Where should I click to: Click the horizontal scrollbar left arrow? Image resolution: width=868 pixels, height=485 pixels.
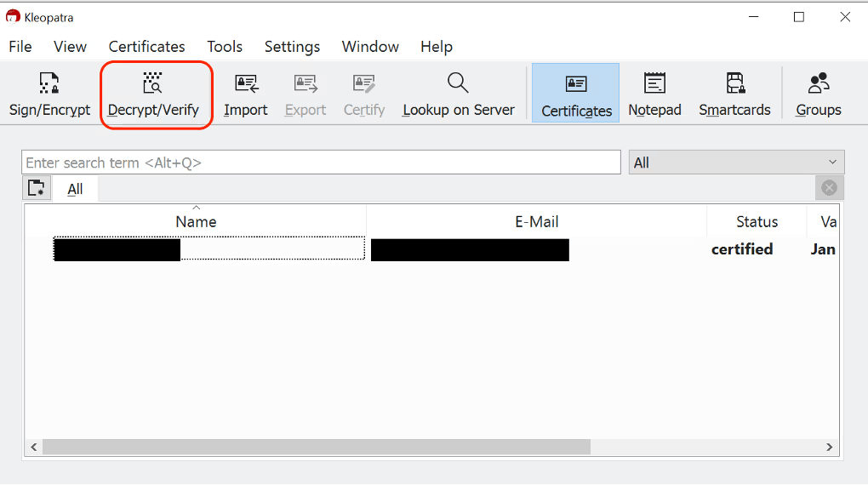[34, 447]
